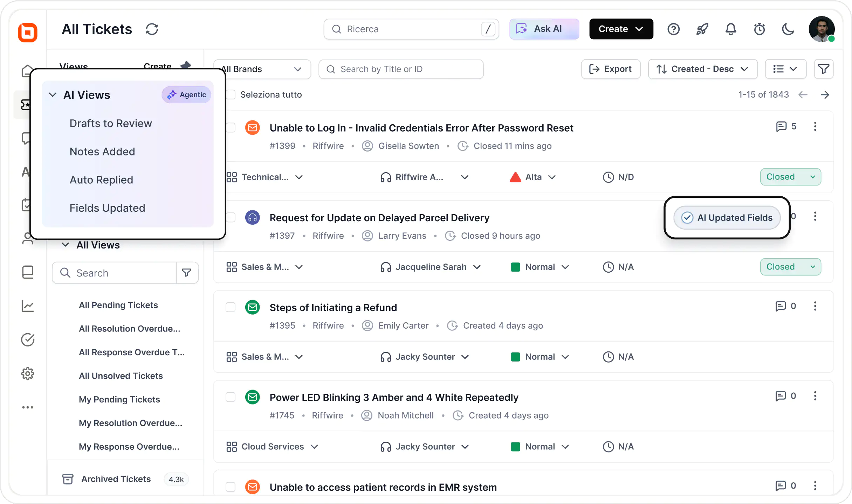Select Drafts to Review view
Viewport: 852px width, 504px height.
pyautogui.click(x=111, y=123)
